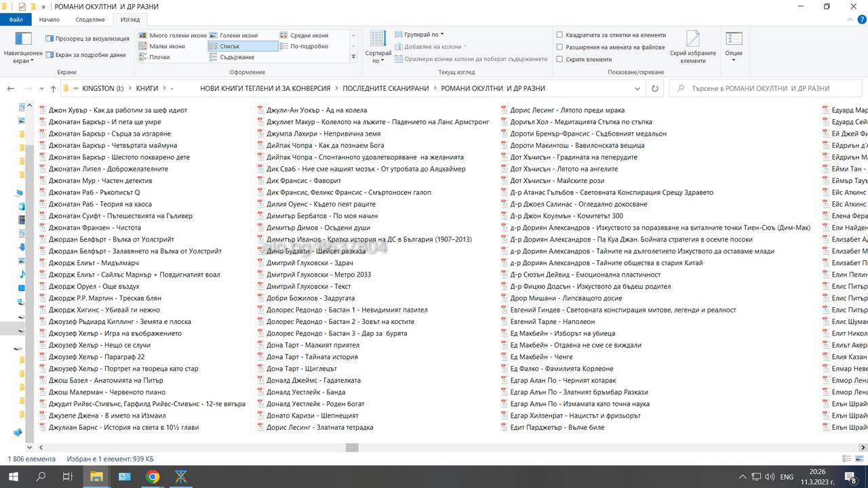Open recent locations dropdown arrow

pyautogui.click(x=41, y=88)
